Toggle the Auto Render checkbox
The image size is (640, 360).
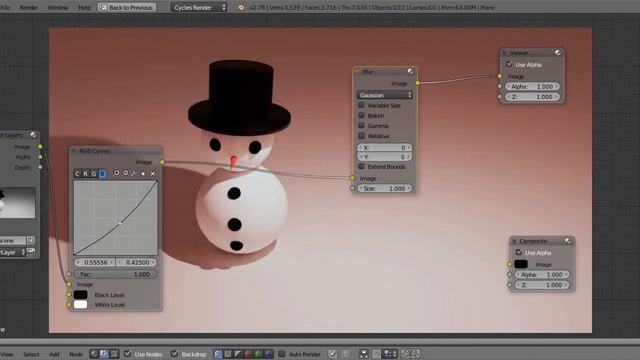282,353
